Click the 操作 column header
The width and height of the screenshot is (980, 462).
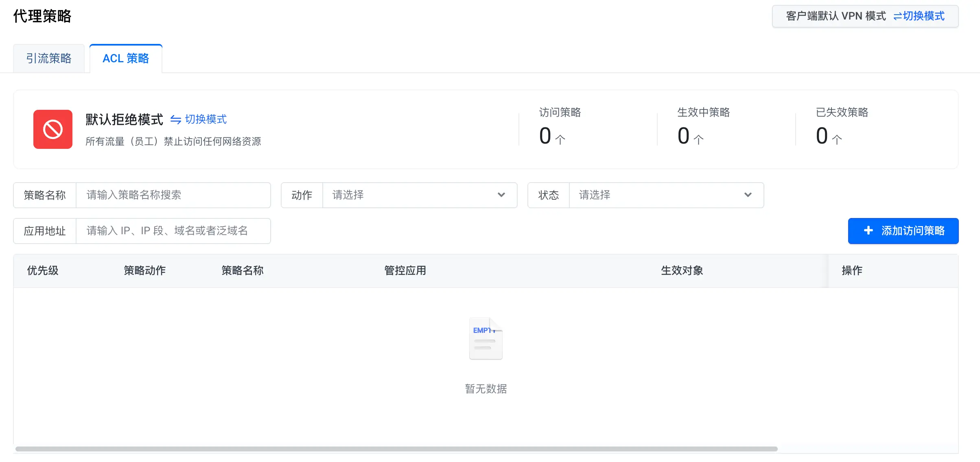coord(852,270)
